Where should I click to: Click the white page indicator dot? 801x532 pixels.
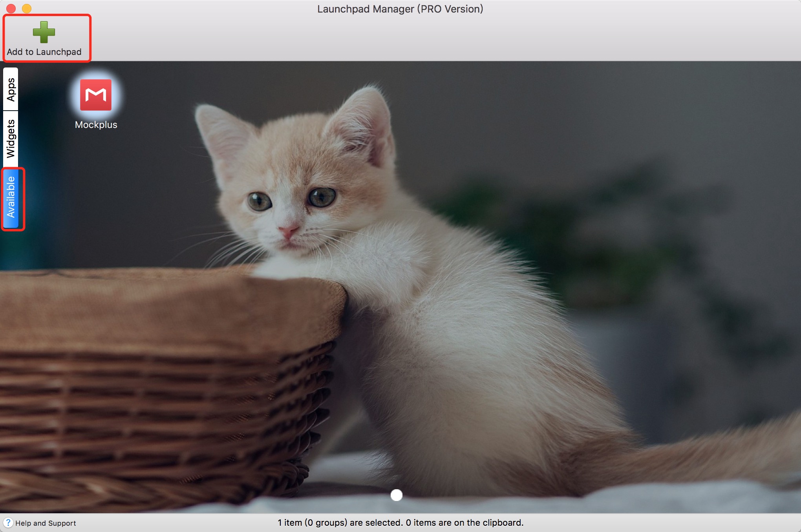pyautogui.click(x=397, y=495)
